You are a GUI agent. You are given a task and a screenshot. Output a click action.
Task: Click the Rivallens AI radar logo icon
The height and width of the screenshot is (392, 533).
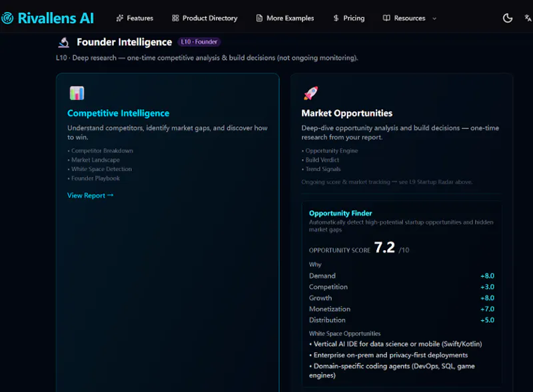coord(7,18)
